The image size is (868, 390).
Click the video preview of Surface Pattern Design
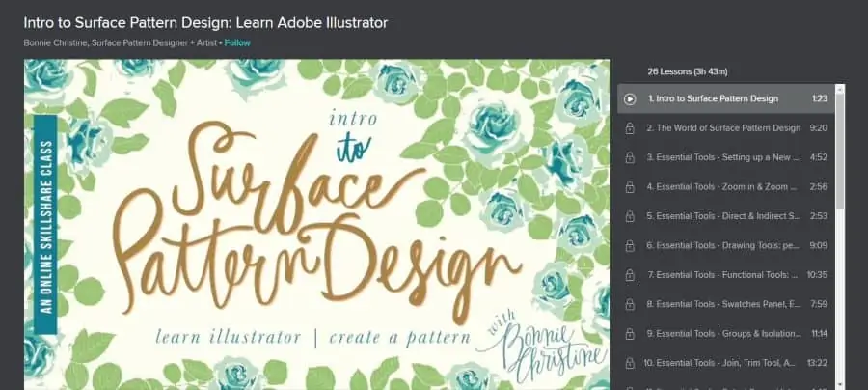317,224
